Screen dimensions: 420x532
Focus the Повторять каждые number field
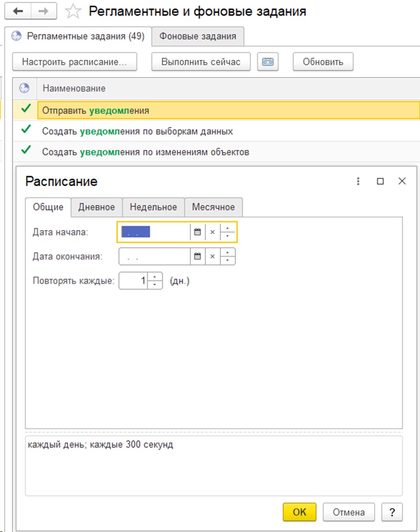(133, 280)
